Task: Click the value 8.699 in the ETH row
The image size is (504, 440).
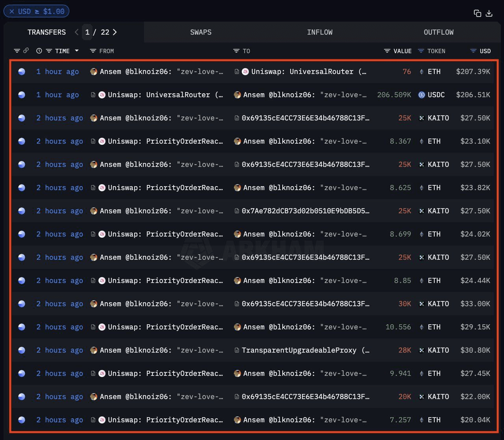Action: click(x=400, y=234)
